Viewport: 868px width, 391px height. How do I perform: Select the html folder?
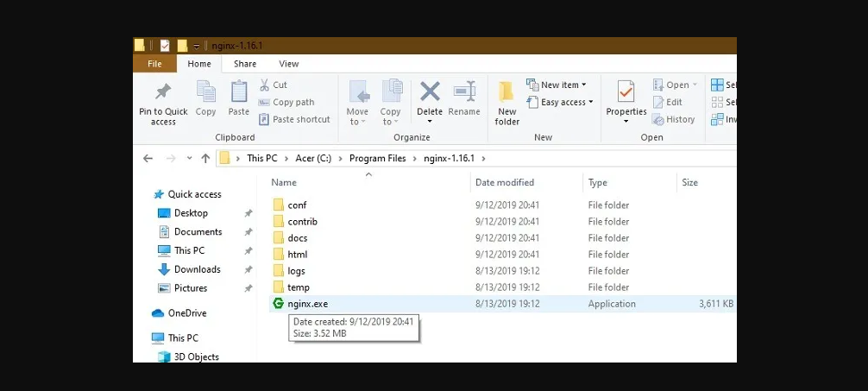click(298, 255)
